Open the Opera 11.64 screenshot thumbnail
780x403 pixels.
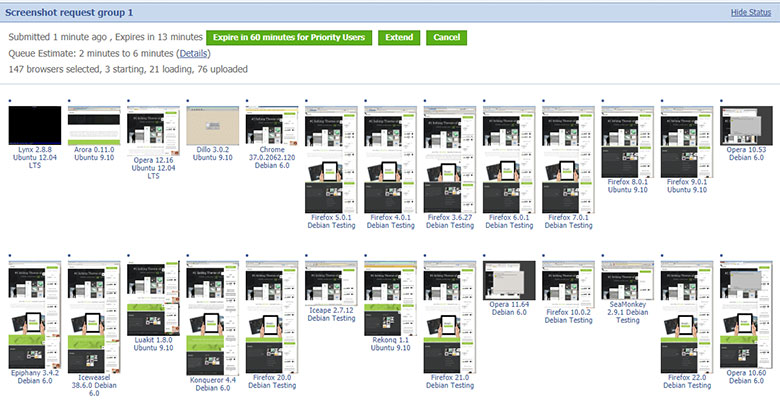click(508, 281)
